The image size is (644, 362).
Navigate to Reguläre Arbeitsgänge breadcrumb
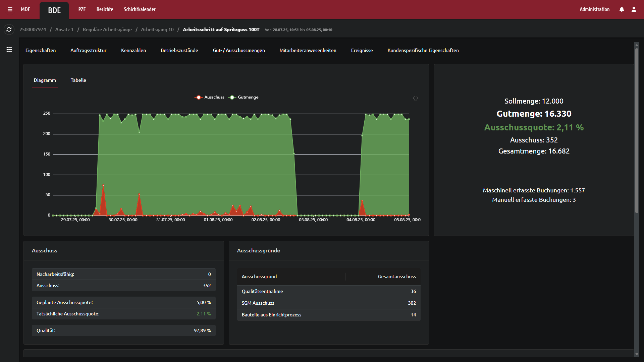point(107,29)
